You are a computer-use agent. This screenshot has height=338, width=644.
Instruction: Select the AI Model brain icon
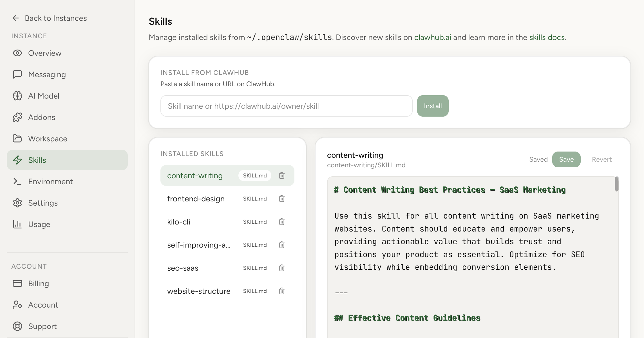17,96
